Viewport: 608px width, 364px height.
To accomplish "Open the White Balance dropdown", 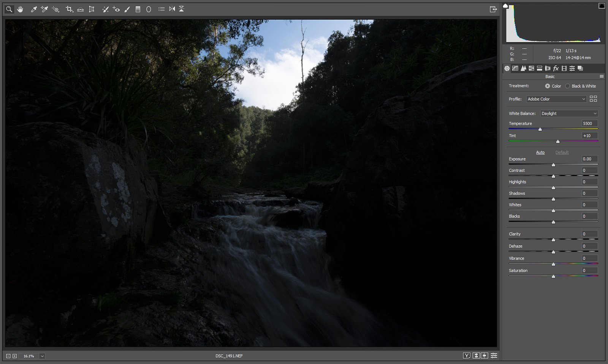I will click(x=569, y=113).
